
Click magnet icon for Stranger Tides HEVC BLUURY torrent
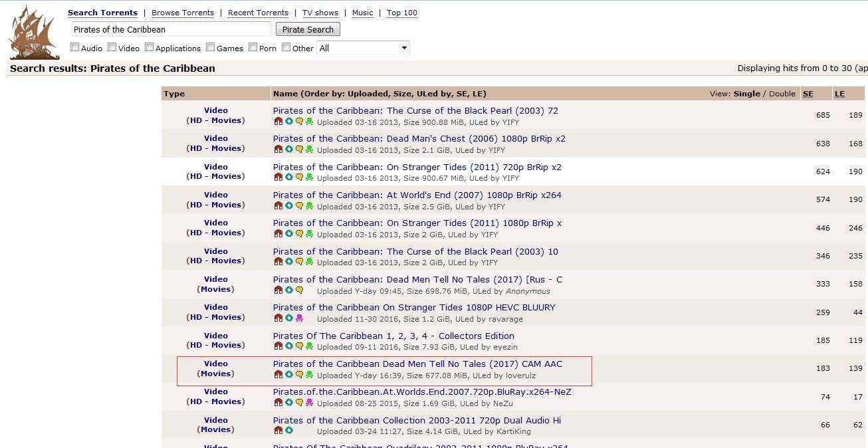278,318
